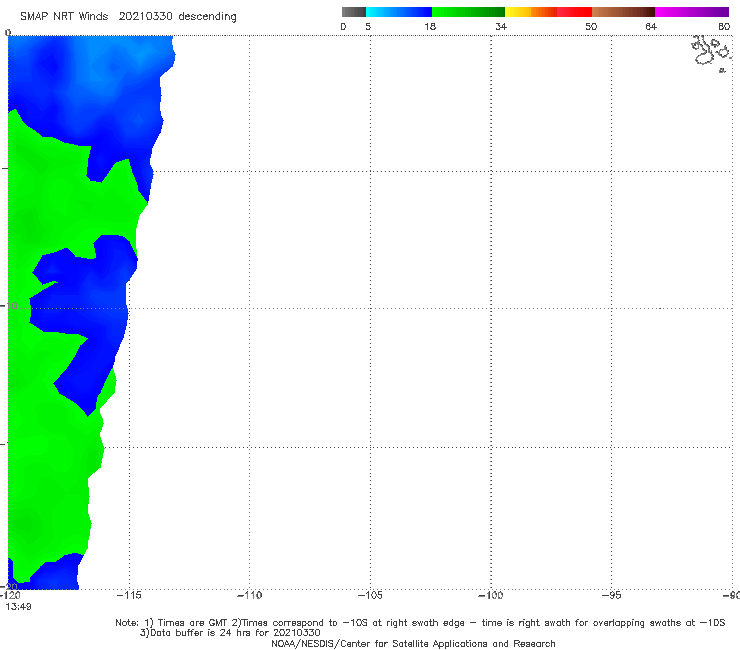Image resolution: width=740 pixels, height=650 pixels.
Task: Click the 'NOAA/NESDIS/Center for Satellite Applications and Research' credit
Action: coord(413,644)
